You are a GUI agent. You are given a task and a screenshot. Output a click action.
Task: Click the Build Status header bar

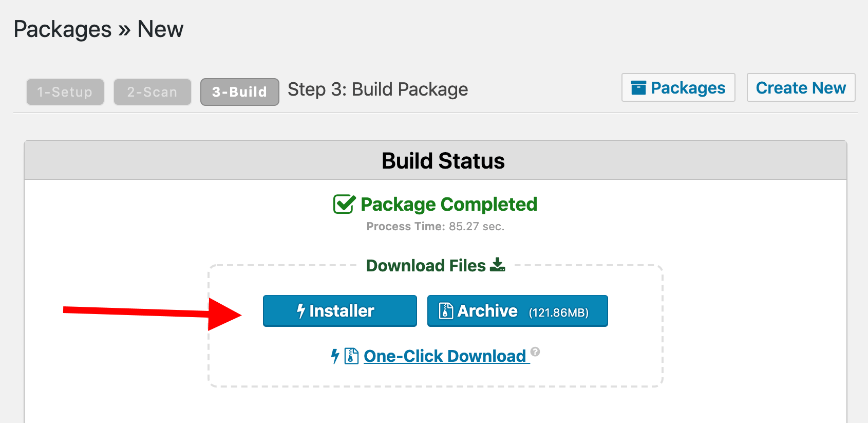(x=442, y=160)
